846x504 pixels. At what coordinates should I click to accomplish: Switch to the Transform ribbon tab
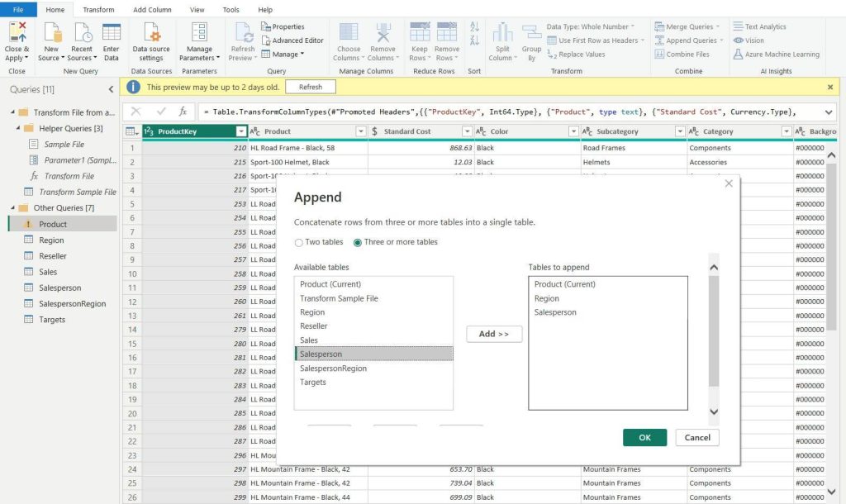pyautogui.click(x=98, y=10)
